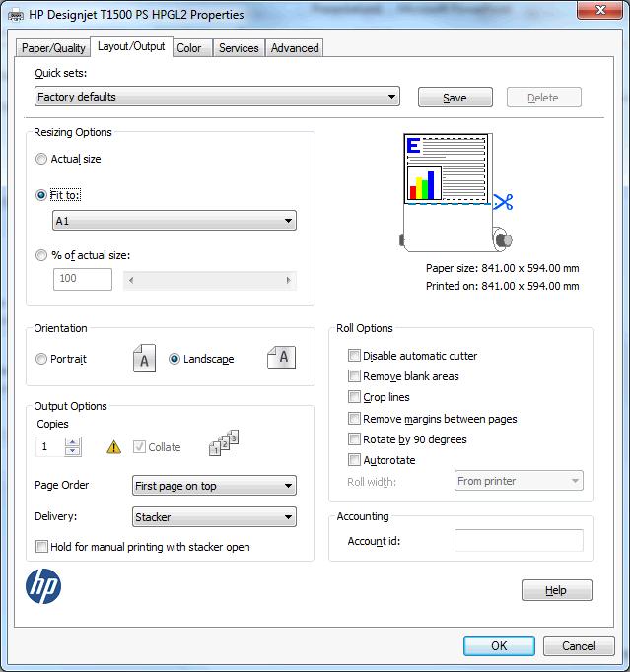This screenshot has height=672, width=630.
Task: Click the percent size slider track
Action: coord(210,280)
